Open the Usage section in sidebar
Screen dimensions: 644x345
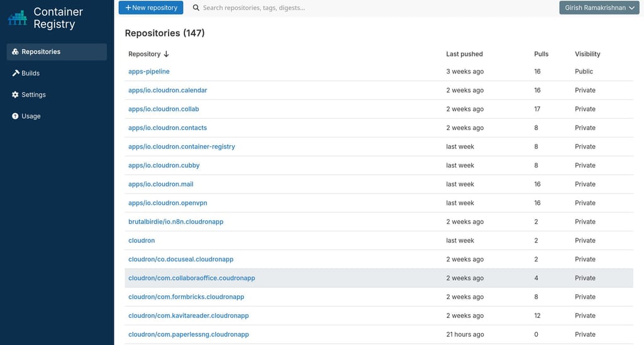pos(57,116)
